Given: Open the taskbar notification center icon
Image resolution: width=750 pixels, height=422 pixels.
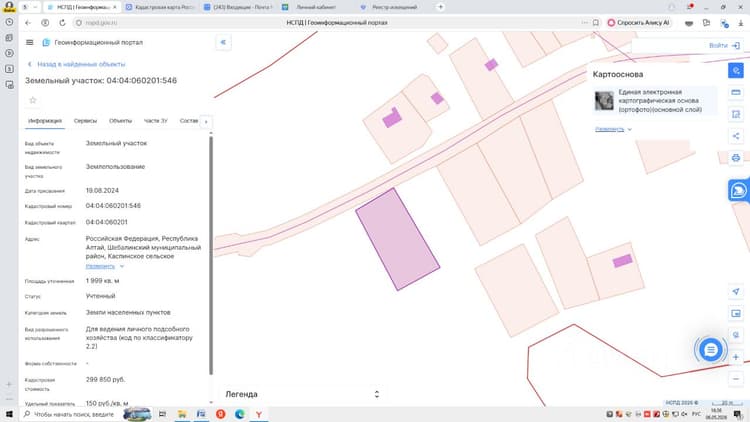Looking at the screenshot, I should pyautogui.click(x=739, y=414).
